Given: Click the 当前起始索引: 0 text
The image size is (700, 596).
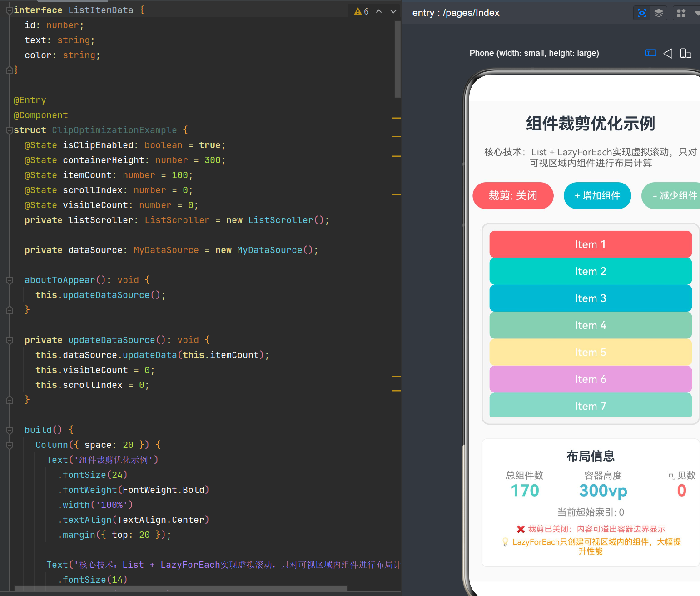Looking at the screenshot, I should click(591, 512).
